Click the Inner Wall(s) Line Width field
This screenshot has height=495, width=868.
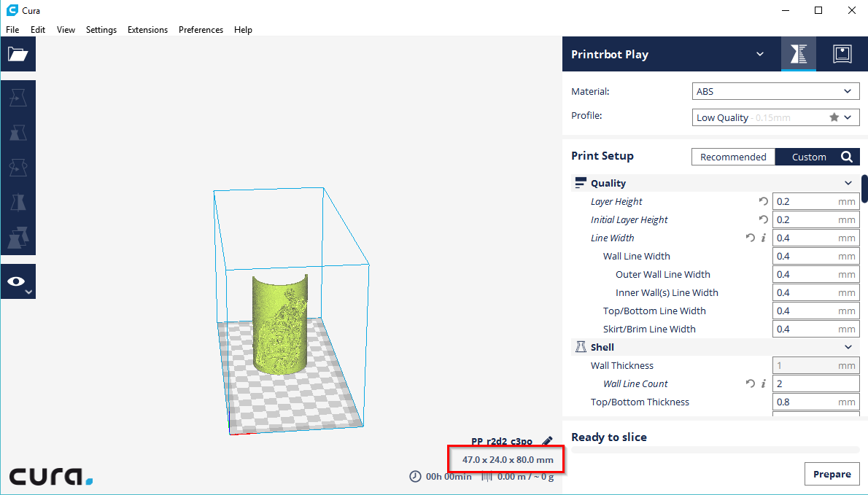coord(816,292)
